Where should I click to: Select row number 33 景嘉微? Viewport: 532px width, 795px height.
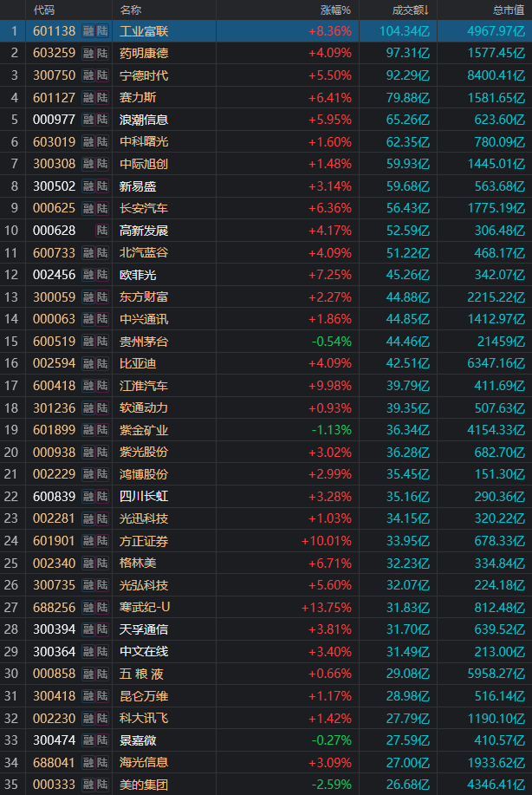tap(13, 740)
